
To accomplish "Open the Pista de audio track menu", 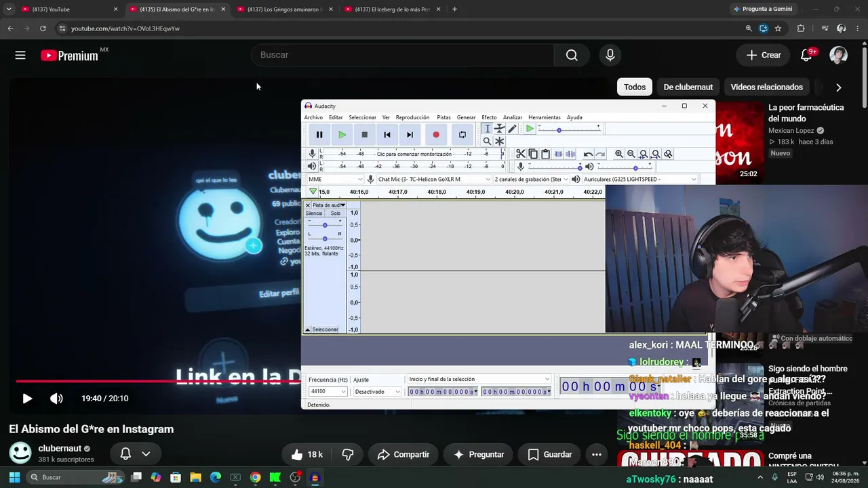I will coord(329,205).
